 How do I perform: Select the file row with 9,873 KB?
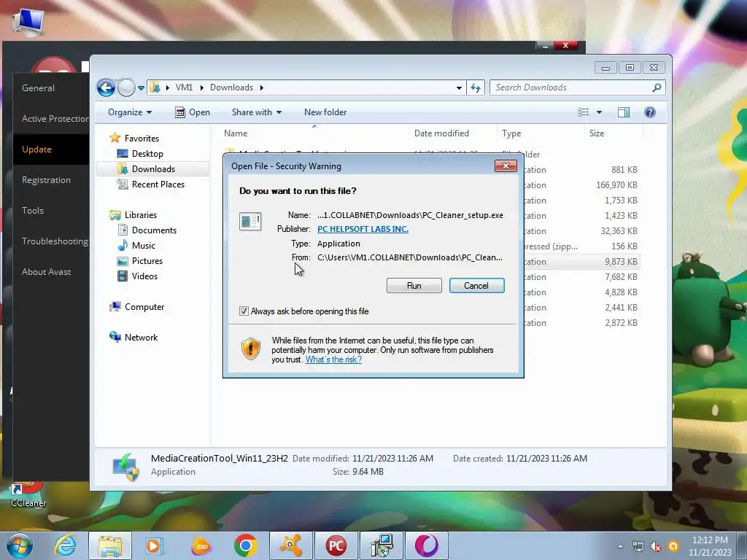click(581, 262)
